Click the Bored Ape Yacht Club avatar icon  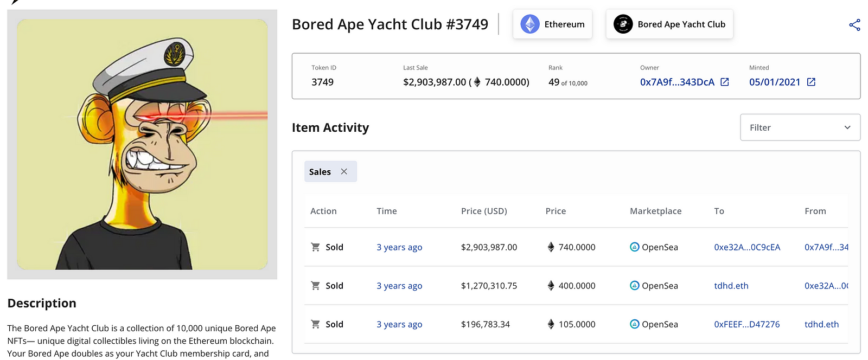pyautogui.click(x=623, y=24)
